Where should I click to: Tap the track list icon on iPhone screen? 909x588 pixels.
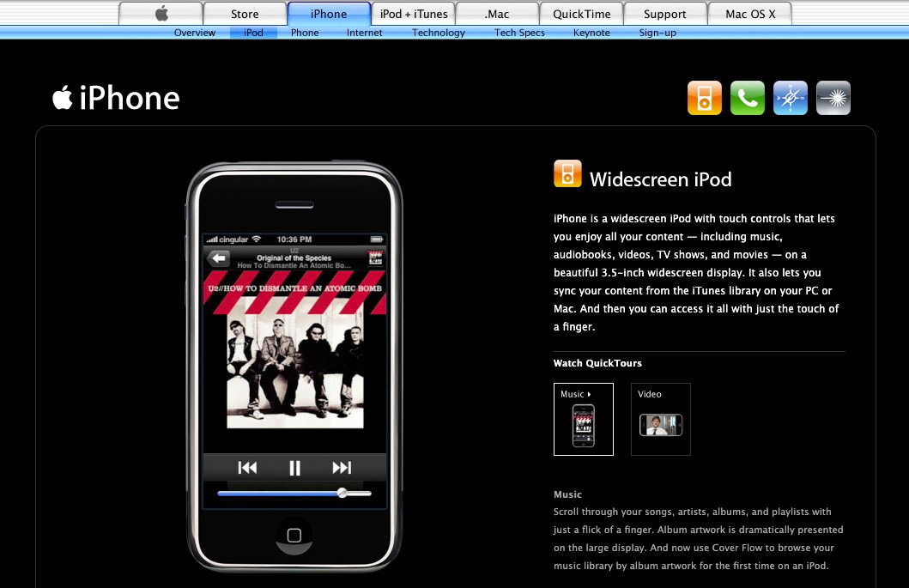tap(375, 258)
